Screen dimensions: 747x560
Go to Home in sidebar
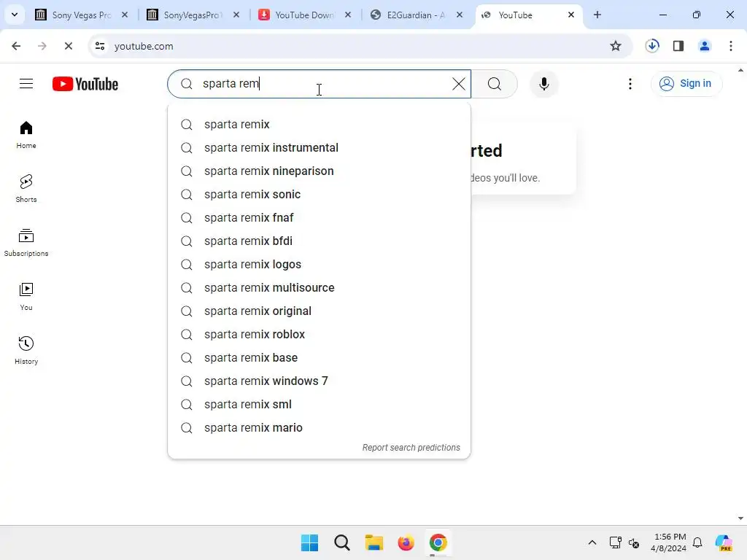tap(26, 135)
